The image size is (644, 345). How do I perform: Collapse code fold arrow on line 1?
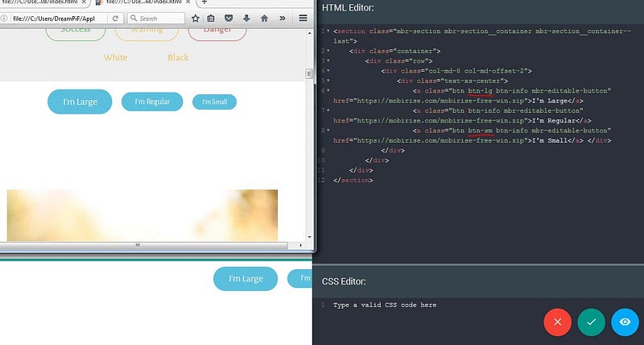point(328,31)
